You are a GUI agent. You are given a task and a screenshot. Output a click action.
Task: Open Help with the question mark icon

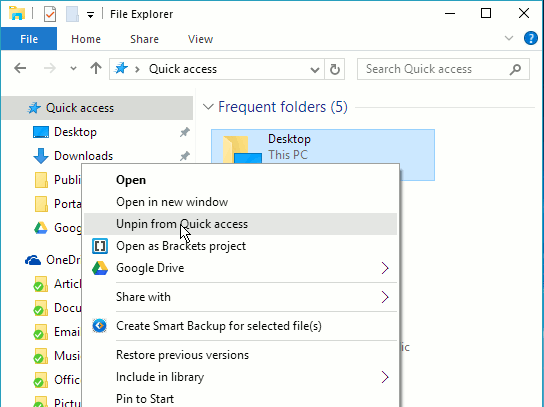[x=530, y=38]
